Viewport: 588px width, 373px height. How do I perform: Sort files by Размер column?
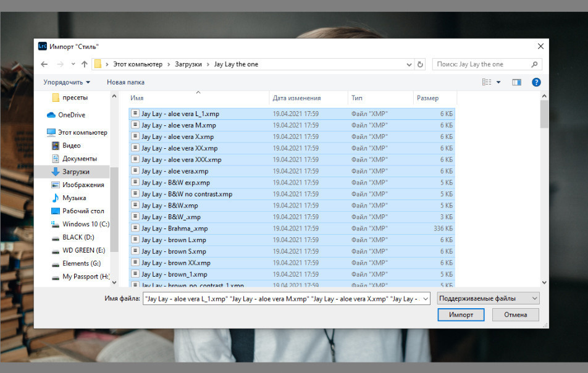point(427,98)
